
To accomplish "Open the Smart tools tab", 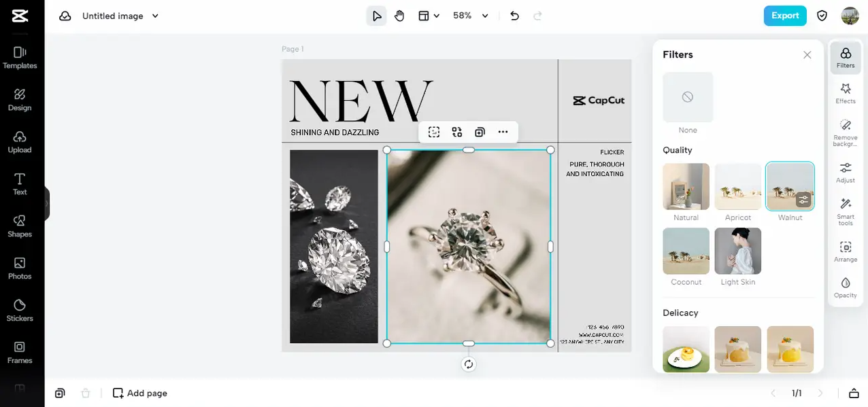I will click(846, 212).
